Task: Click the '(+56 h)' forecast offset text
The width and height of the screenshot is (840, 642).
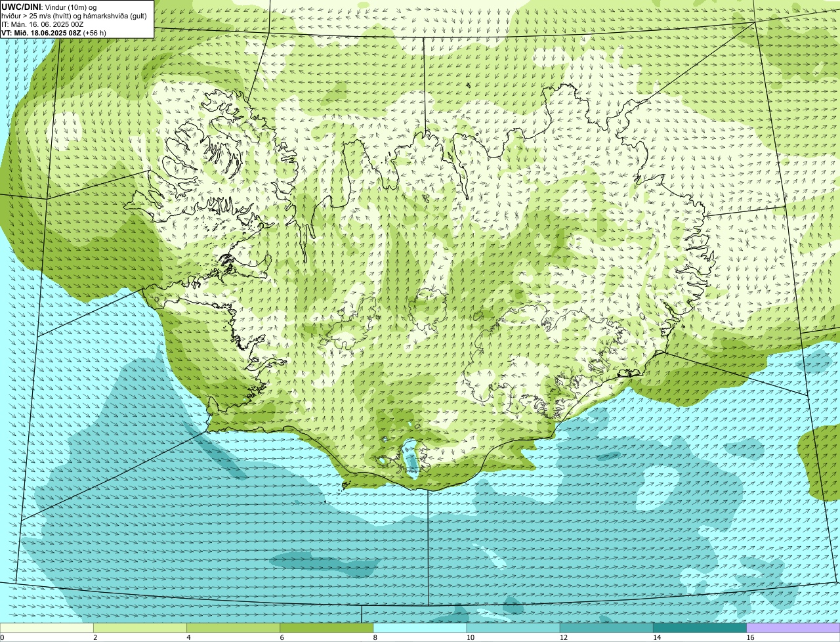Action: pos(94,33)
